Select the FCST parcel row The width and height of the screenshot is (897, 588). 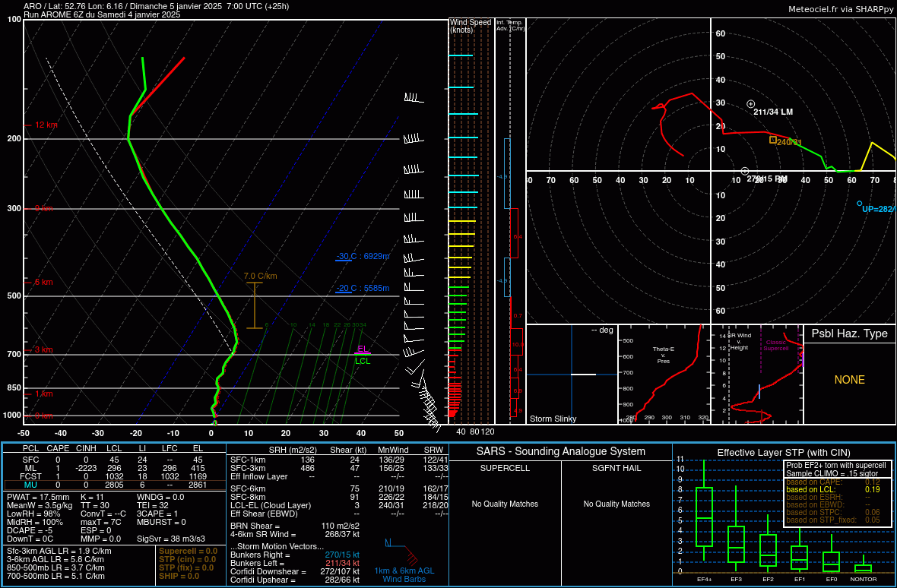[x=115, y=476]
